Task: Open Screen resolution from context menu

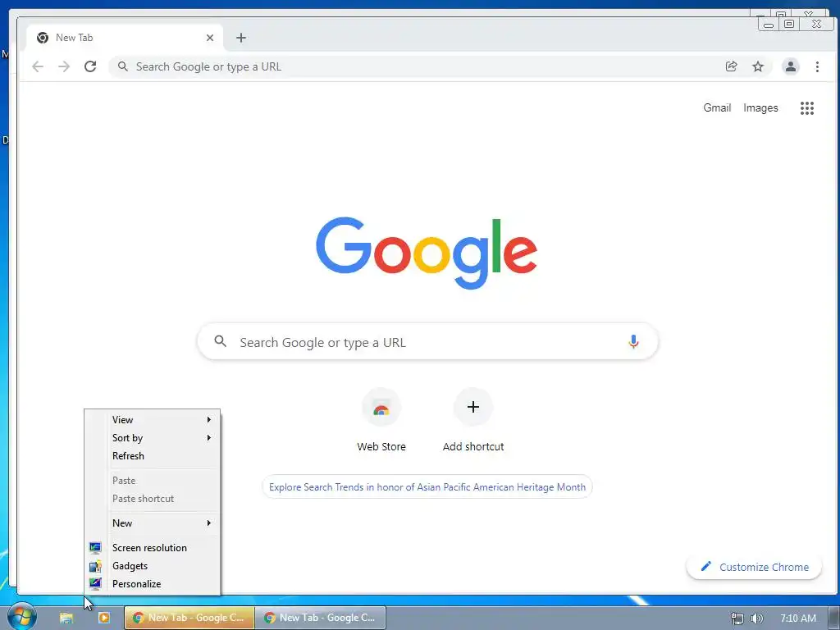Action: tap(153, 547)
